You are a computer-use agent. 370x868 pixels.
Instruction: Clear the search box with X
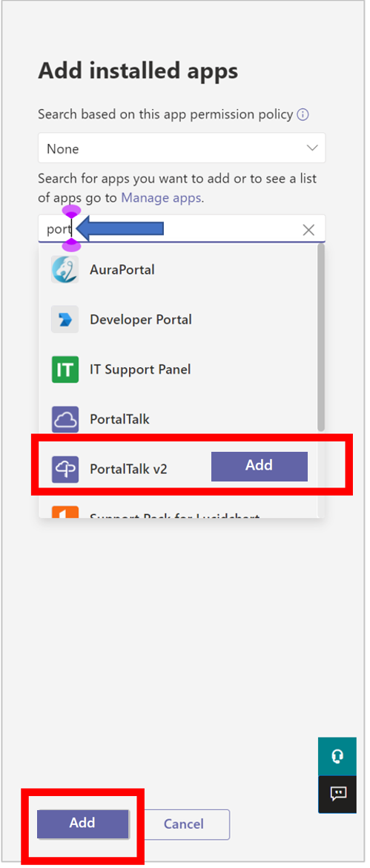(308, 230)
